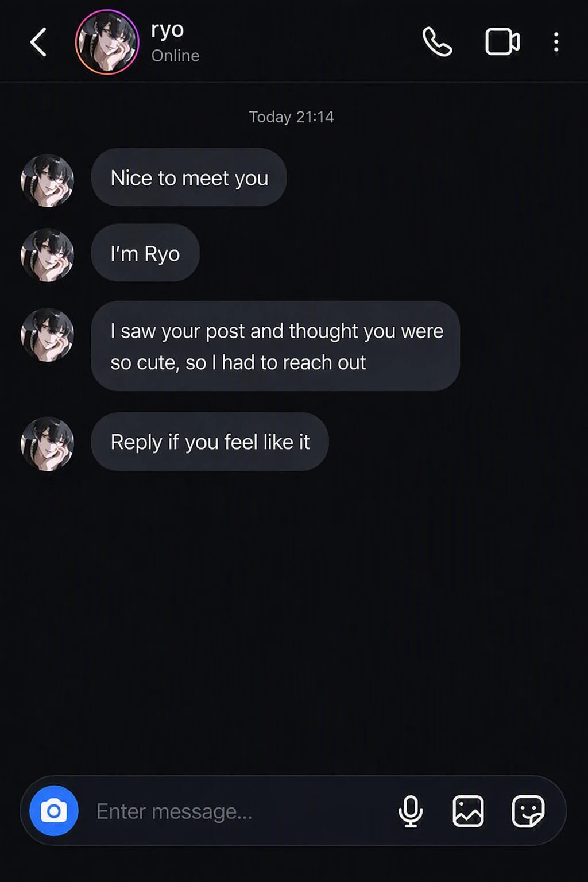Open the sticker picker icon
Image resolution: width=588 pixels, height=882 pixels.
528,811
